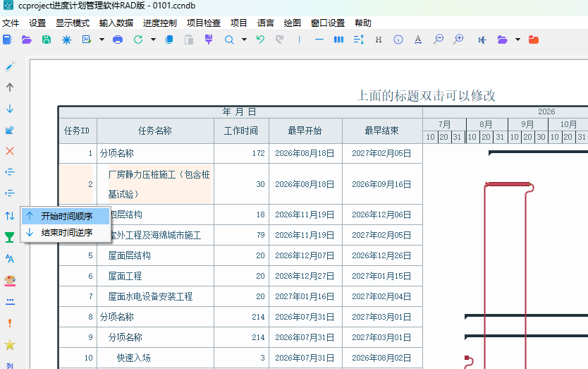The image size is (588, 369).
Task: Click the row height adjust icon
Action: [x=359, y=40]
